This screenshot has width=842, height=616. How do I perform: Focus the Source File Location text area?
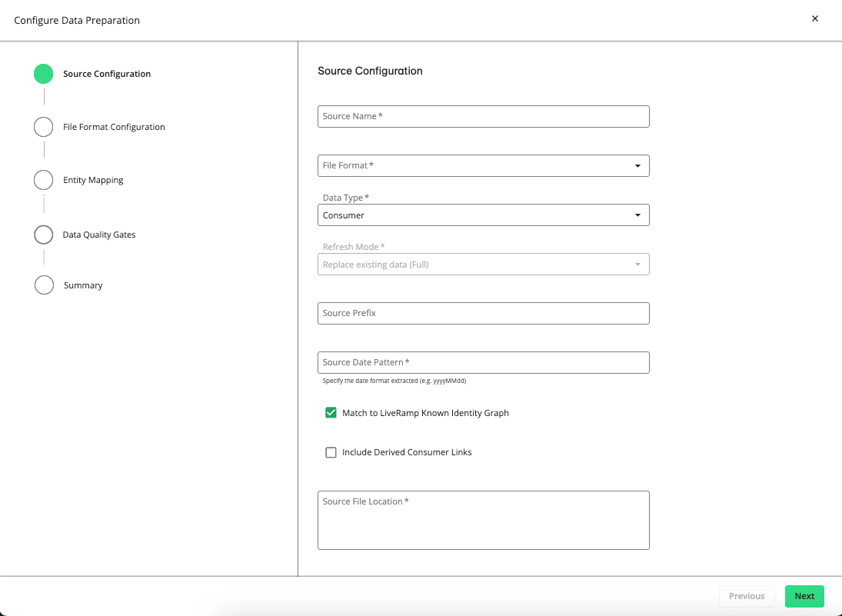pyautogui.click(x=484, y=520)
